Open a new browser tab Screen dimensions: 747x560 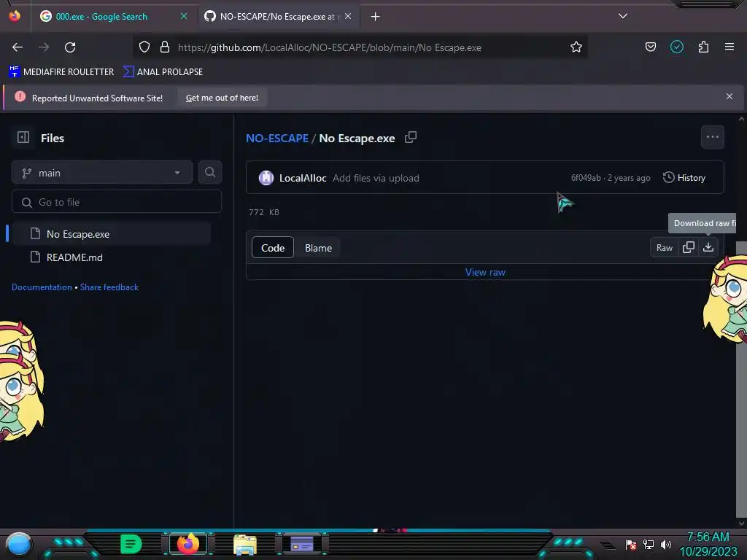tap(376, 17)
